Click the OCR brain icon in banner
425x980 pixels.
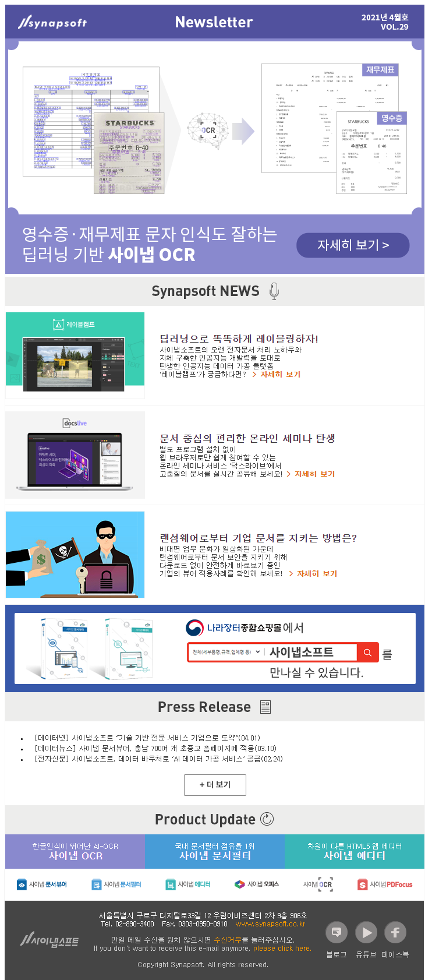coord(208,130)
